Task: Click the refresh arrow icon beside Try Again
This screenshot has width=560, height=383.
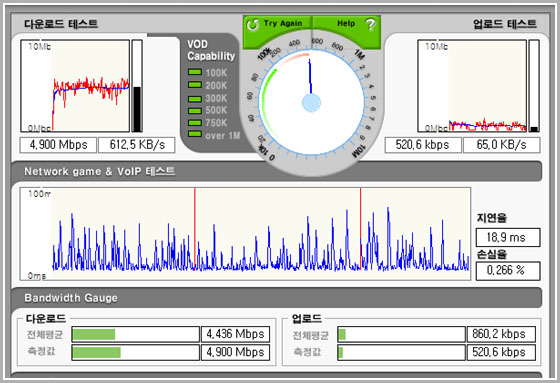Action: pos(253,24)
